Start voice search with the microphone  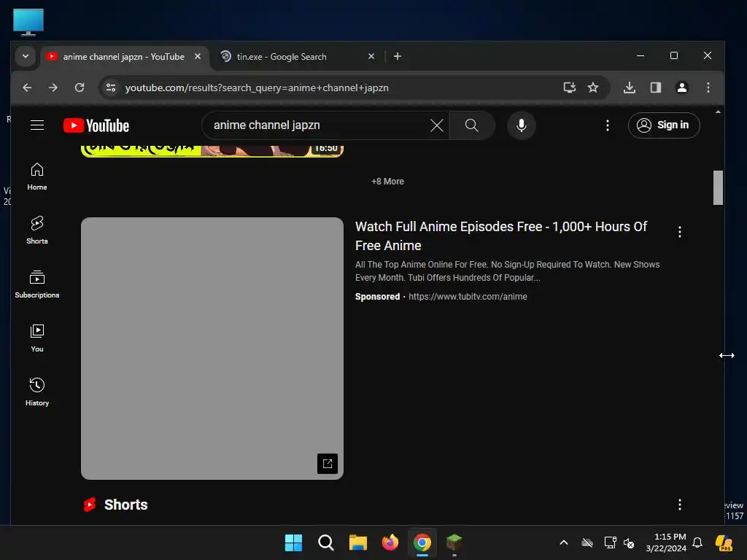point(521,125)
